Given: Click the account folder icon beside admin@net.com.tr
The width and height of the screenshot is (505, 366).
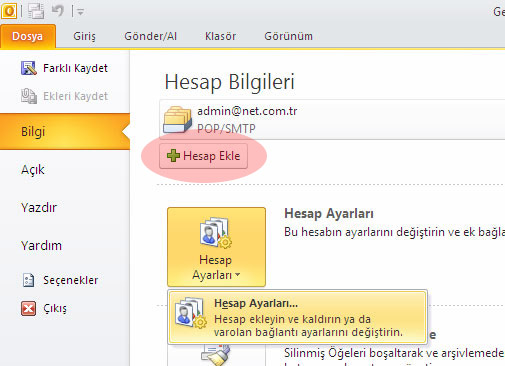Looking at the screenshot, I should [x=177, y=119].
